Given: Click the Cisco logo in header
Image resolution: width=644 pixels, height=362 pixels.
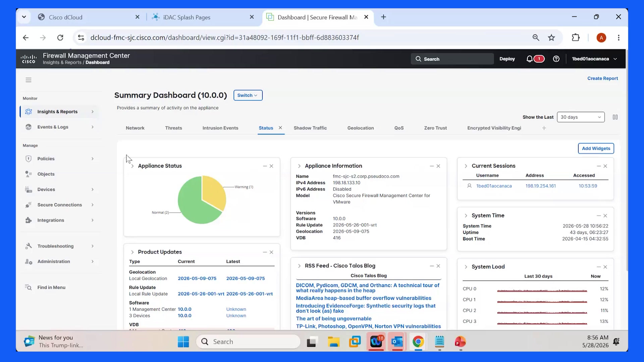Looking at the screenshot, I should pos(29,59).
